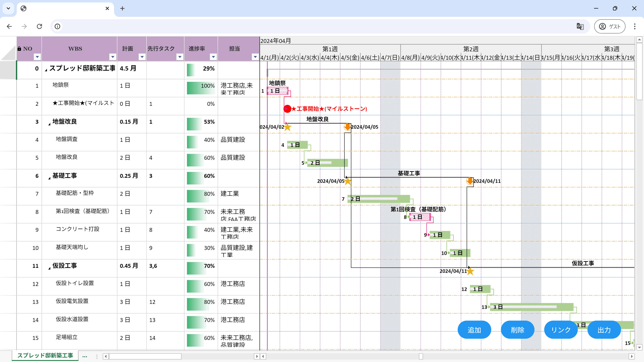Click the task 13 three-day Gantt bar
Viewport: 644px width, 362px height.
tap(531, 307)
